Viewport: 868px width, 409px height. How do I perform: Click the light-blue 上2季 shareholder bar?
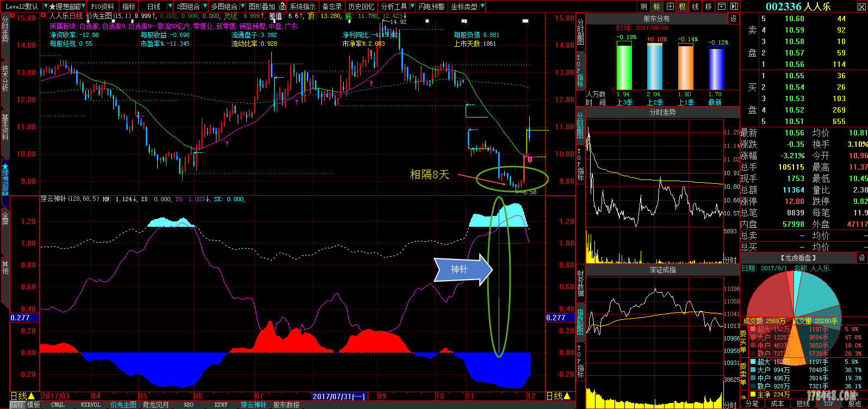[655, 67]
